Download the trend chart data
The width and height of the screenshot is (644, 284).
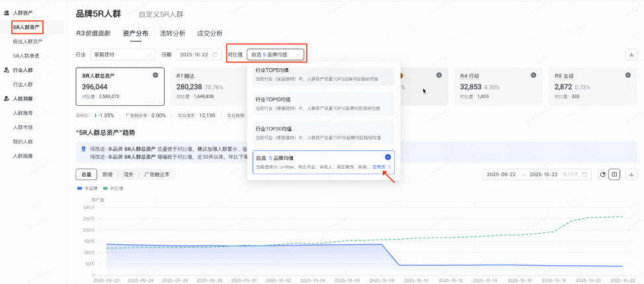(631, 174)
